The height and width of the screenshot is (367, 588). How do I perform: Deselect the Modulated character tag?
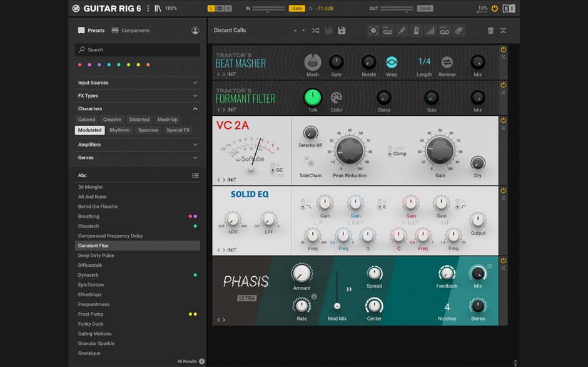pos(89,130)
